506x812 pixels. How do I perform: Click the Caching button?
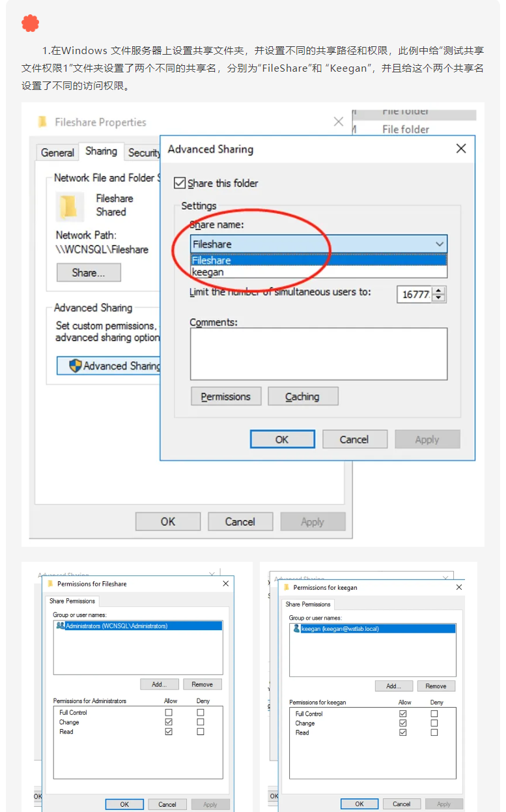click(302, 396)
